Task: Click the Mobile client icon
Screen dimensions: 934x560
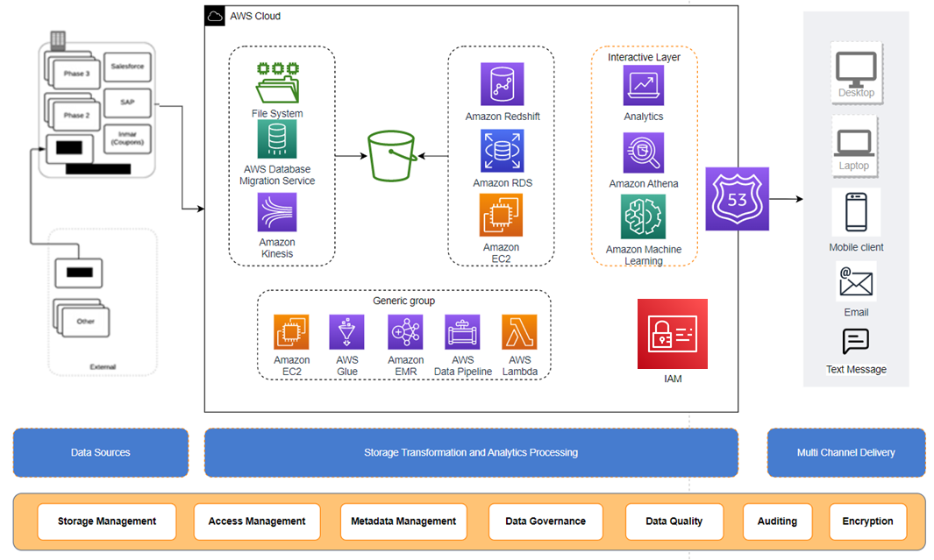Action: point(856,212)
